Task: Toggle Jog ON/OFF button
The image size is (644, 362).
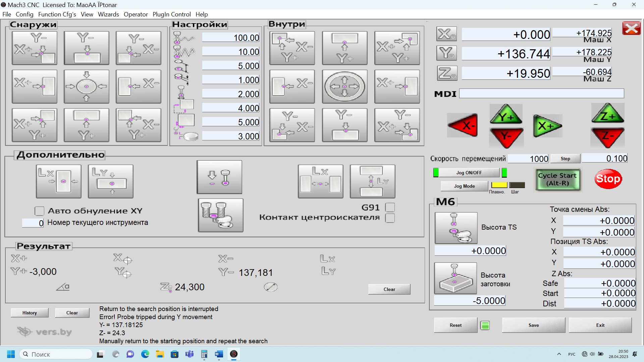Action: pos(469,173)
